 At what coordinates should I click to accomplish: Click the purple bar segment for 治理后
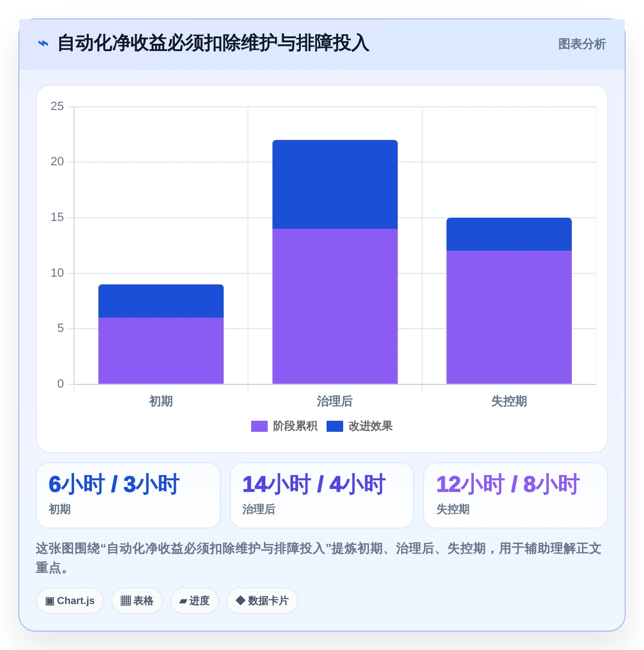point(335,306)
